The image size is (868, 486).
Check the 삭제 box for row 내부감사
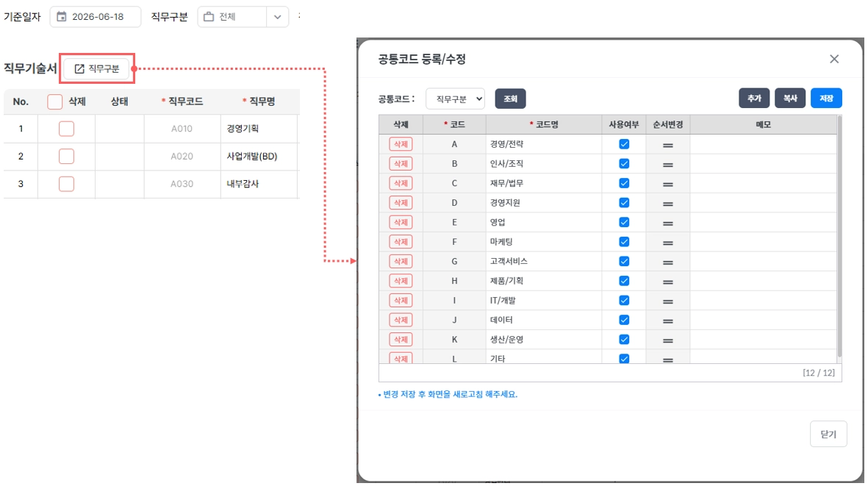(66, 184)
